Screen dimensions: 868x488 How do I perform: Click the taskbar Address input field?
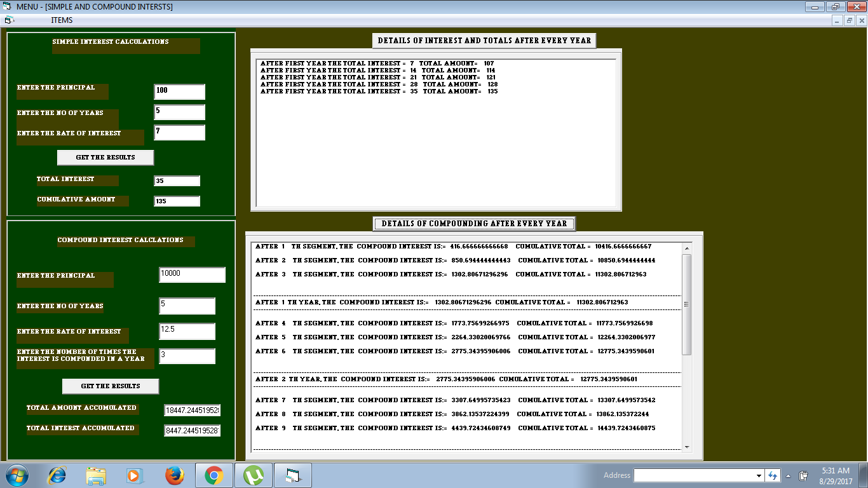694,475
